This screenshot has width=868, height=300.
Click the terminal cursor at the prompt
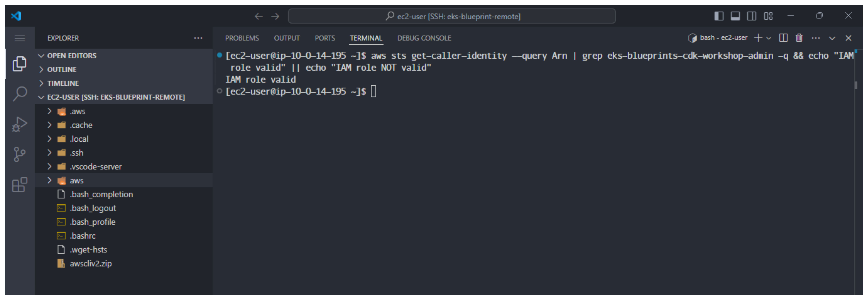(x=373, y=91)
